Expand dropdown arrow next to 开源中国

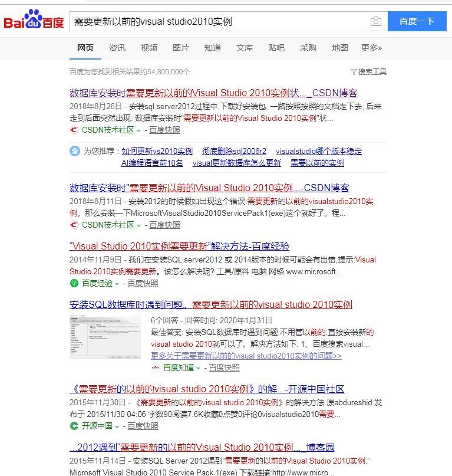tap(117, 427)
